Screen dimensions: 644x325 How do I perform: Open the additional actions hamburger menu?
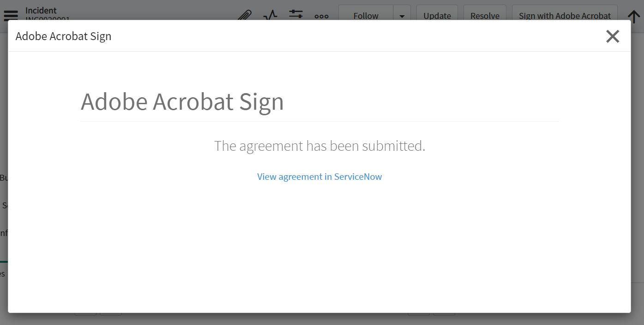pyautogui.click(x=11, y=15)
